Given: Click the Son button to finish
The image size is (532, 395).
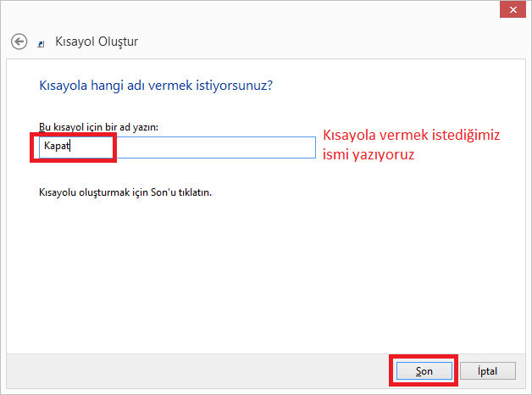Looking at the screenshot, I should point(424,371).
